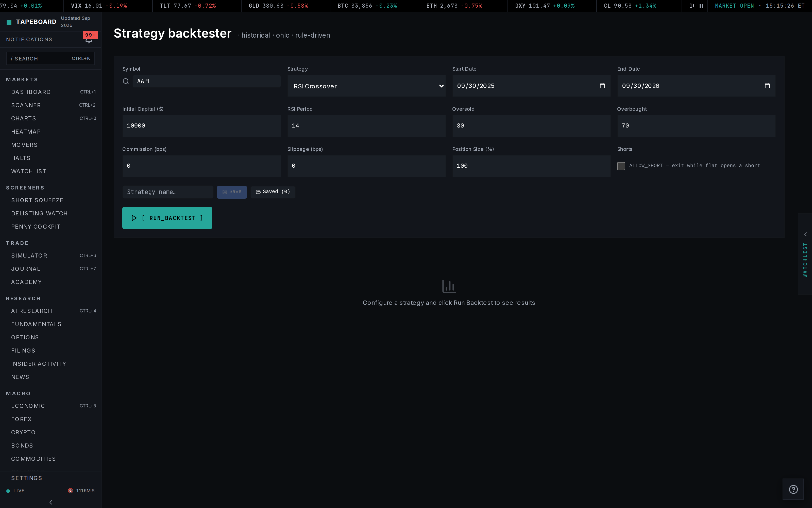This screenshot has height=508, width=812.
Task: Click the Save strategy button
Action: (x=232, y=192)
